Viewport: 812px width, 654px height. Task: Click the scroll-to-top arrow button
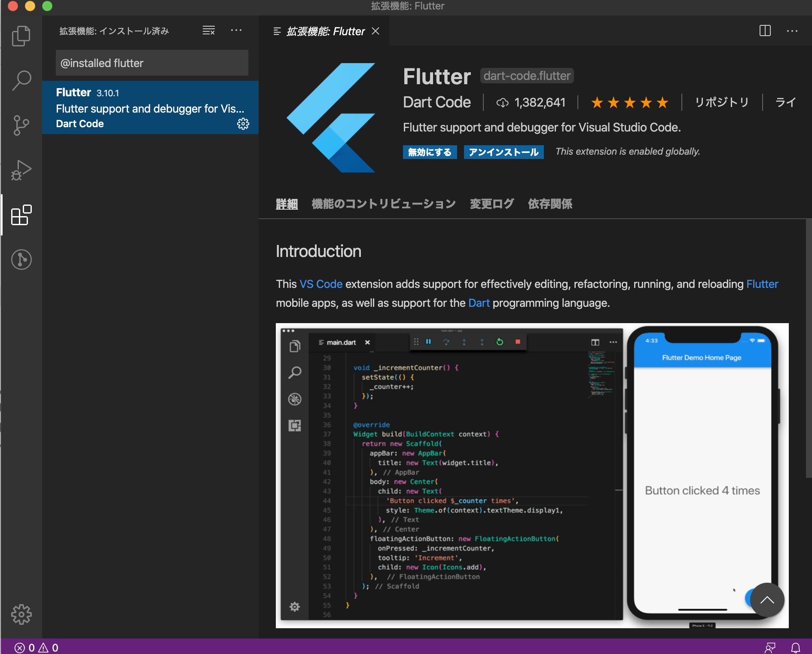(767, 600)
